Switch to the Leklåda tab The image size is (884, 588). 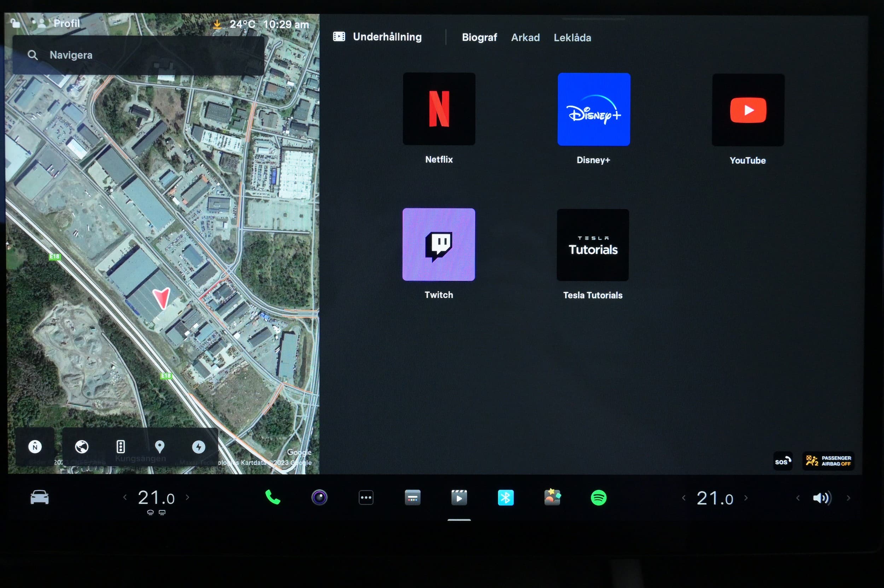pyautogui.click(x=572, y=37)
